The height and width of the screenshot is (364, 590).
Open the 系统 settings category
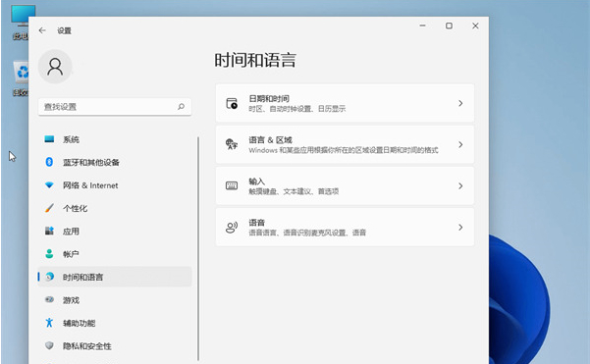pos(115,139)
